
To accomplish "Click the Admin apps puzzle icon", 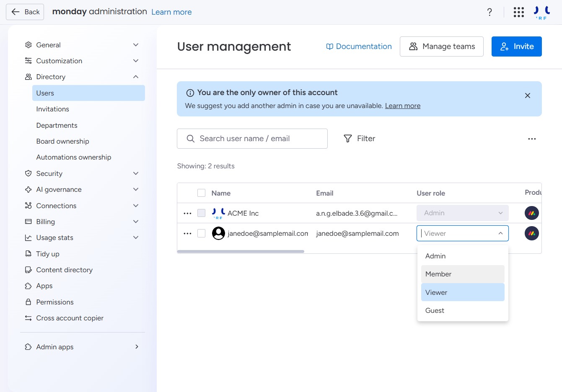I will (x=28, y=347).
